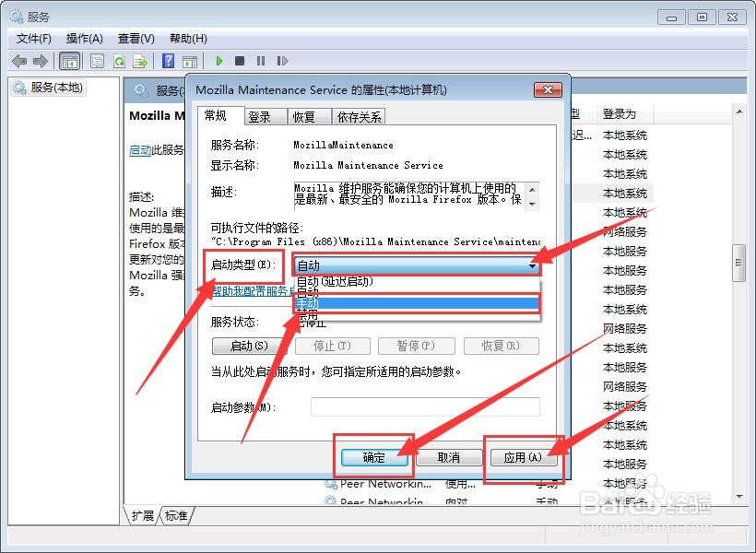Click the 登录为 column header

tap(624, 114)
